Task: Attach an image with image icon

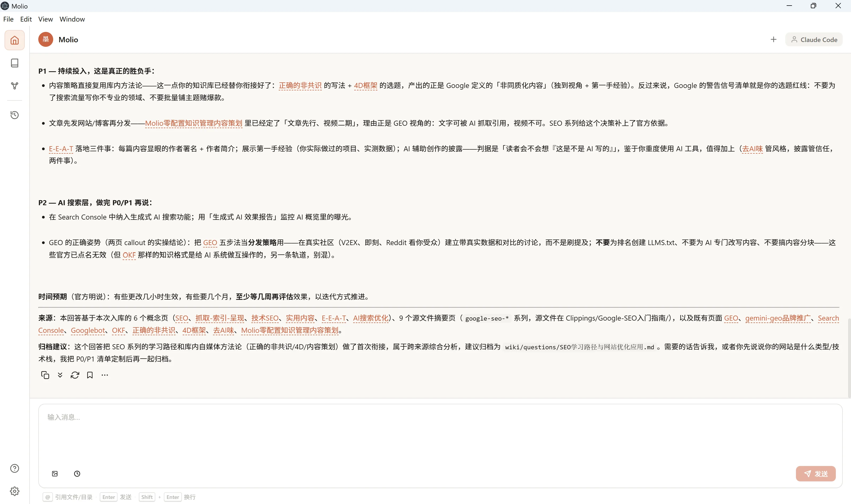Action: pos(55,473)
